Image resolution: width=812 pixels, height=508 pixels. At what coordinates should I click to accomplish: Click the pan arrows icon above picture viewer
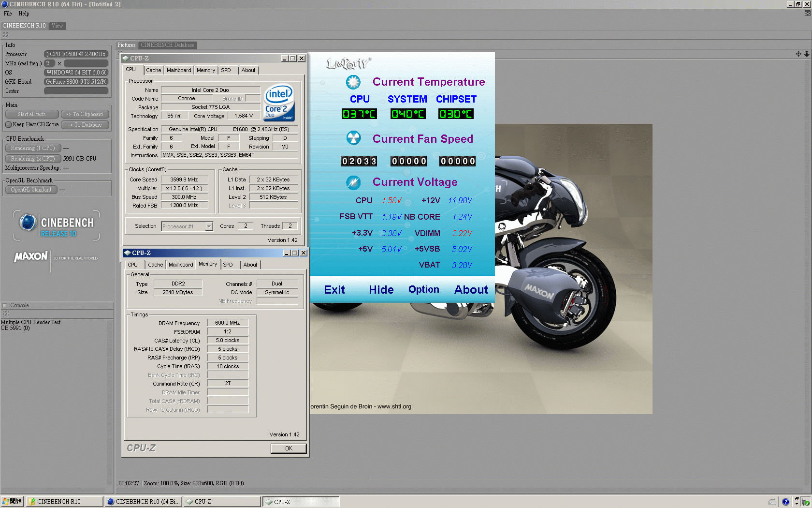pyautogui.click(x=798, y=54)
